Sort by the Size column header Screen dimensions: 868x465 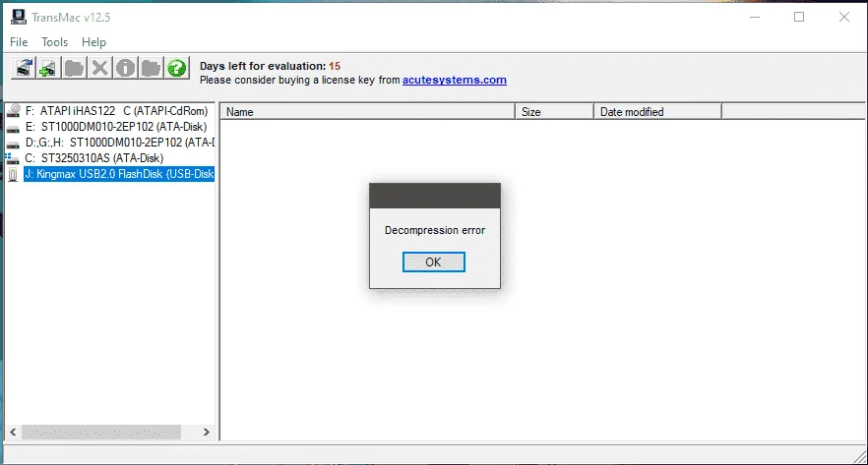click(x=554, y=112)
